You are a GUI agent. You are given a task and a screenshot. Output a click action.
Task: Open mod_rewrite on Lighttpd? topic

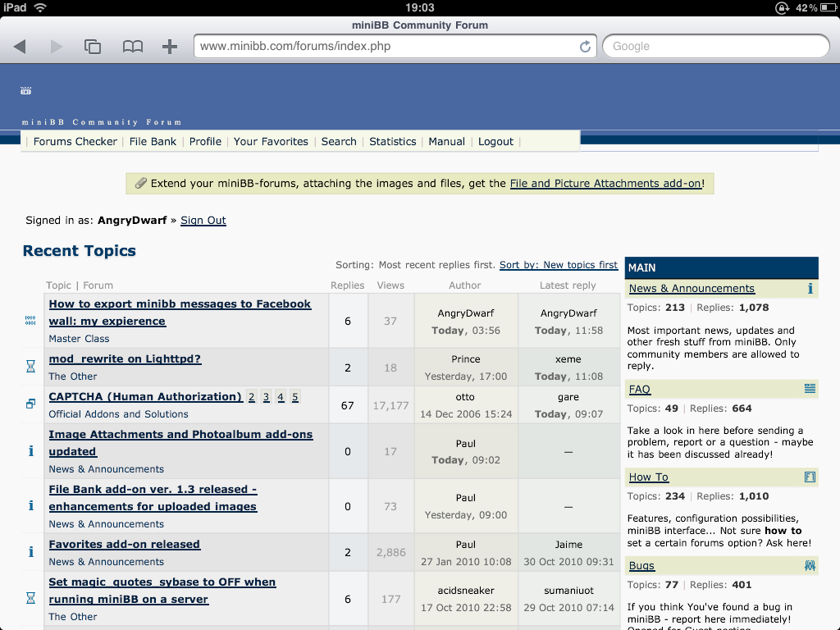pyautogui.click(x=125, y=359)
